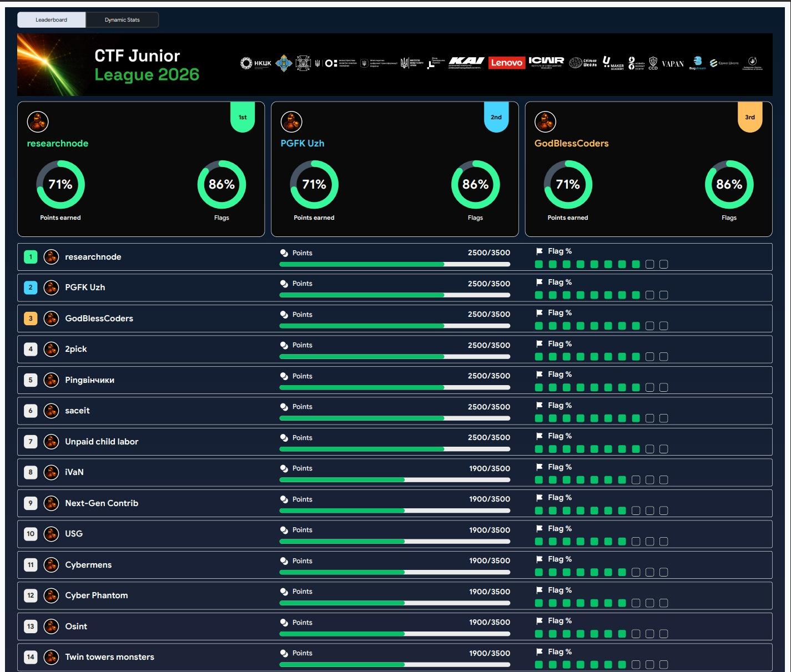Click the НКЦК logo in the banner
This screenshot has width=791, height=672.
click(x=256, y=63)
